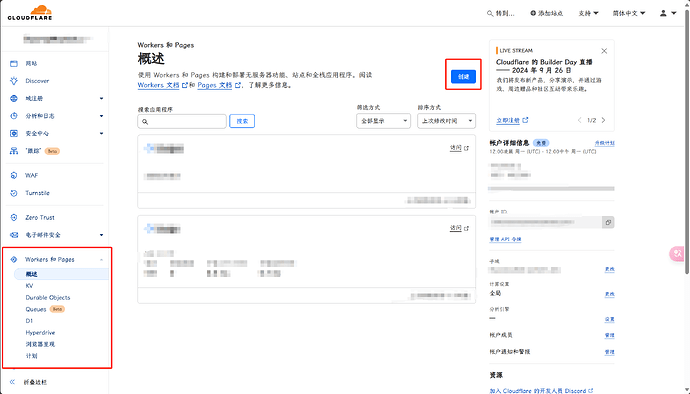690x394 pixels.
Task: Open 计划 in the Workers submenu
Action: pyautogui.click(x=31, y=356)
